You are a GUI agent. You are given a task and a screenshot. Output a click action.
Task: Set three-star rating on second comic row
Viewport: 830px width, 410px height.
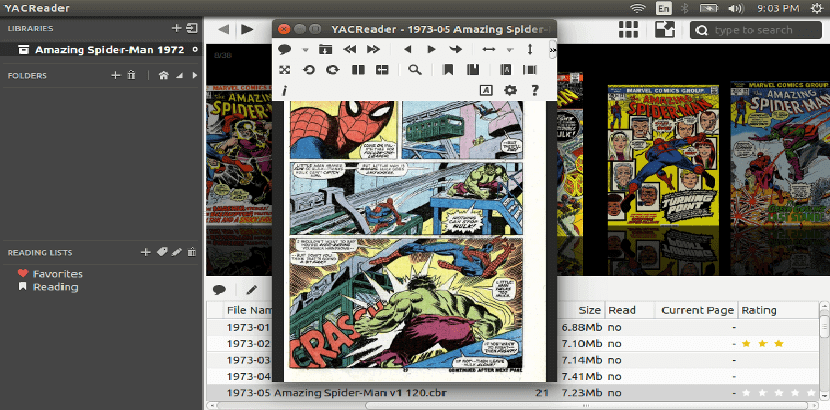click(778, 343)
